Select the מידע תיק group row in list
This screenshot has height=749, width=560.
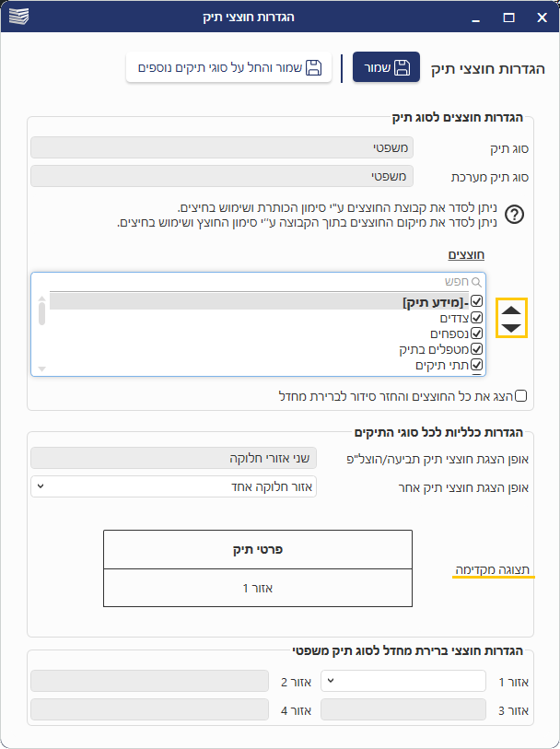(433, 301)
